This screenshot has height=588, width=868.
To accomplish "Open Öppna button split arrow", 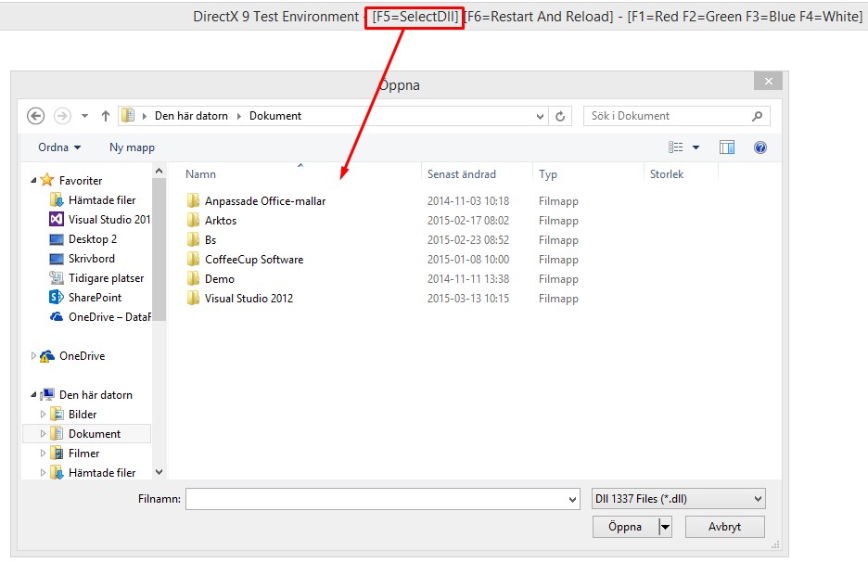I will point(666,527).
